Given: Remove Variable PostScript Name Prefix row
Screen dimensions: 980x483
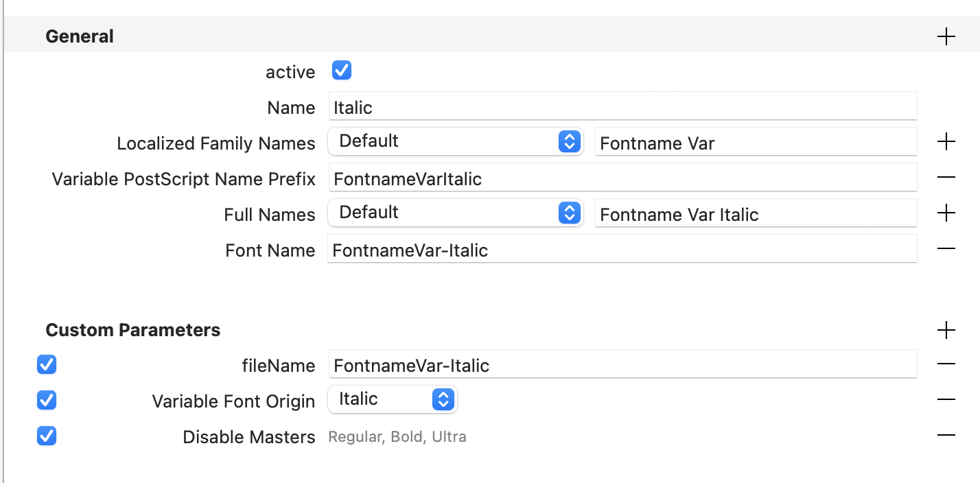Looking at the screenshot, I should coord(946,178).
